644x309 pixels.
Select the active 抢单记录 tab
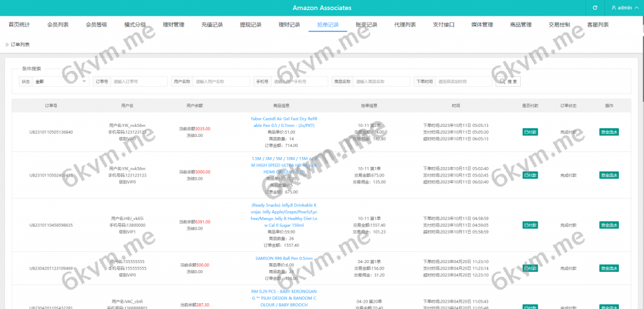[328, 24]
